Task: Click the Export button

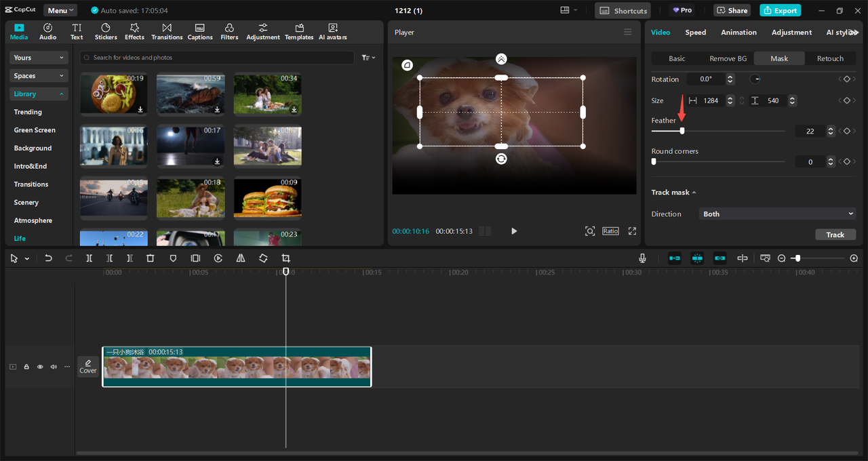Action: click(780, 10)
